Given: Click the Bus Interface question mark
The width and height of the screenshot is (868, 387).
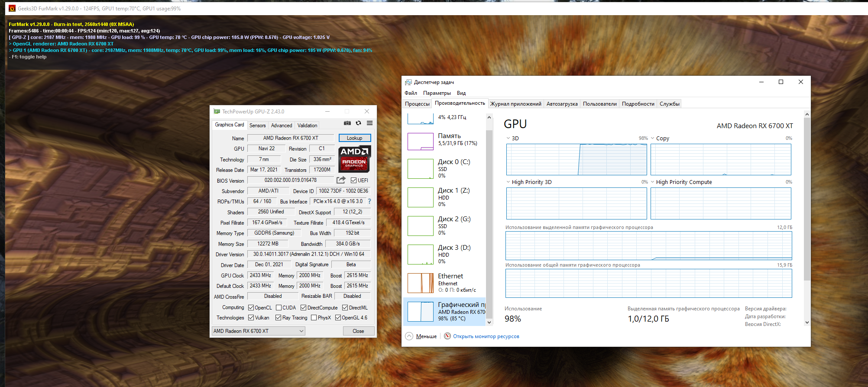Looking at the screenshot, I should 369,201.
